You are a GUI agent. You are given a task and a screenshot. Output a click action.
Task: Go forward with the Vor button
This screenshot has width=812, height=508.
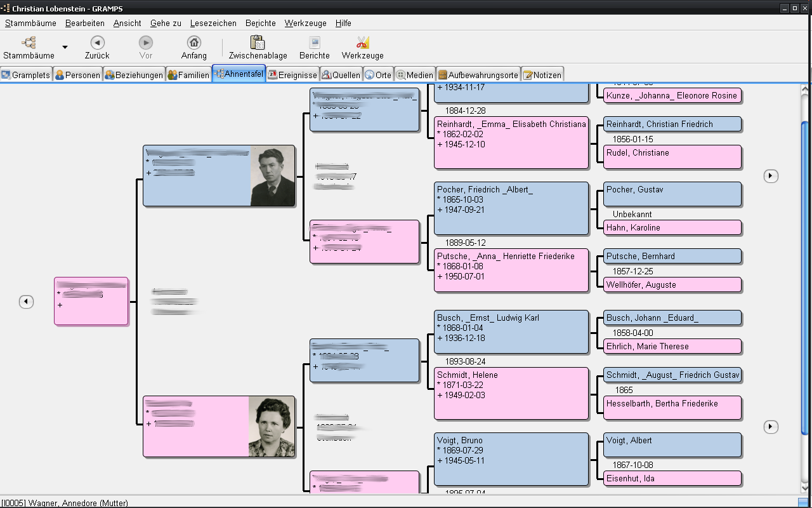pyautogui.click(x=146, y=48)
